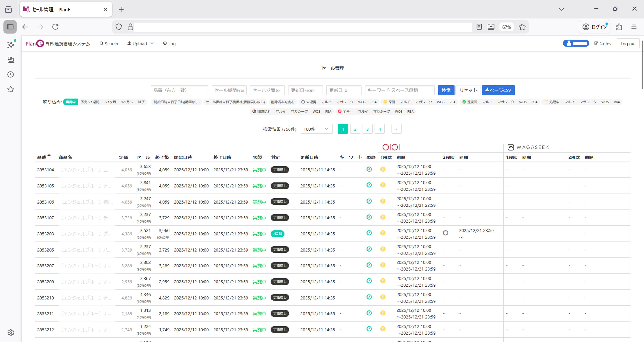Open the browser extensions icon
Viewport: 644px width, 342px height.
point(619,27)
